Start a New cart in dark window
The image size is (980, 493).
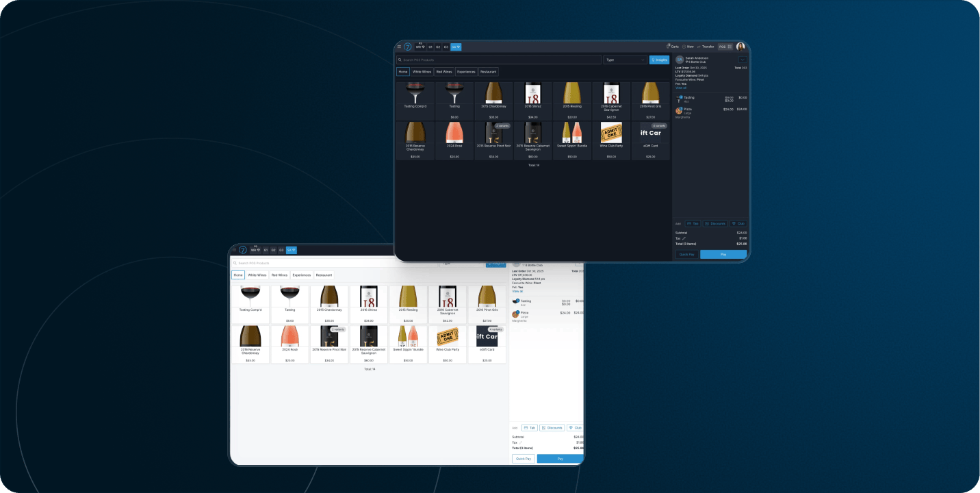click(x=688, y=47)
